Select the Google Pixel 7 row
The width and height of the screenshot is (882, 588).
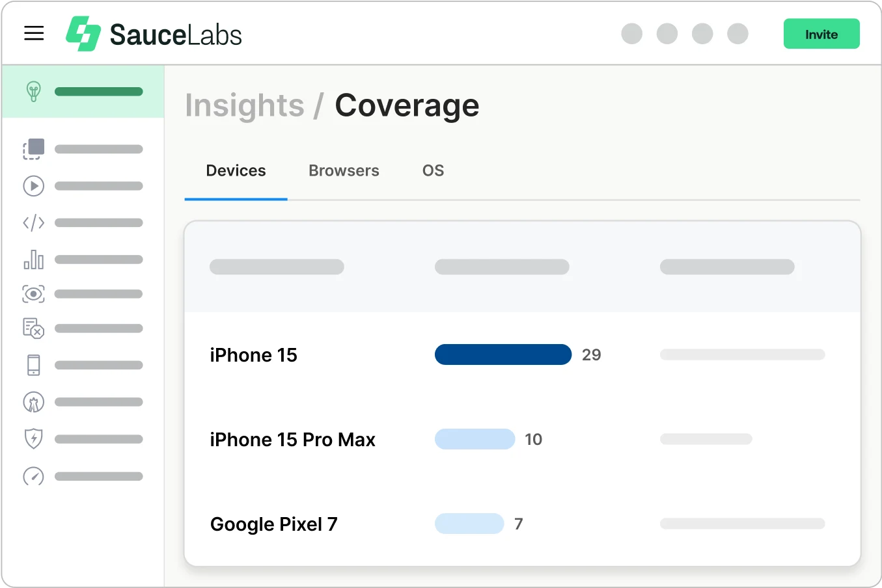[273, 524]
